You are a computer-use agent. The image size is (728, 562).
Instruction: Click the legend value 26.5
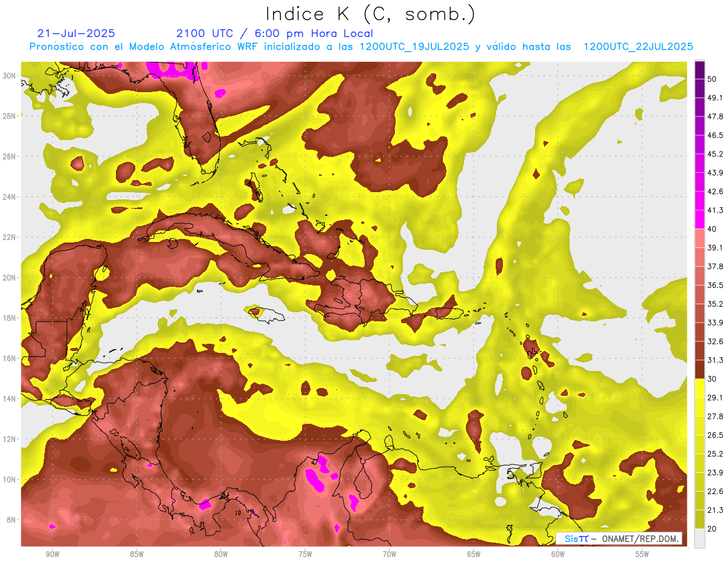point(715,435)
